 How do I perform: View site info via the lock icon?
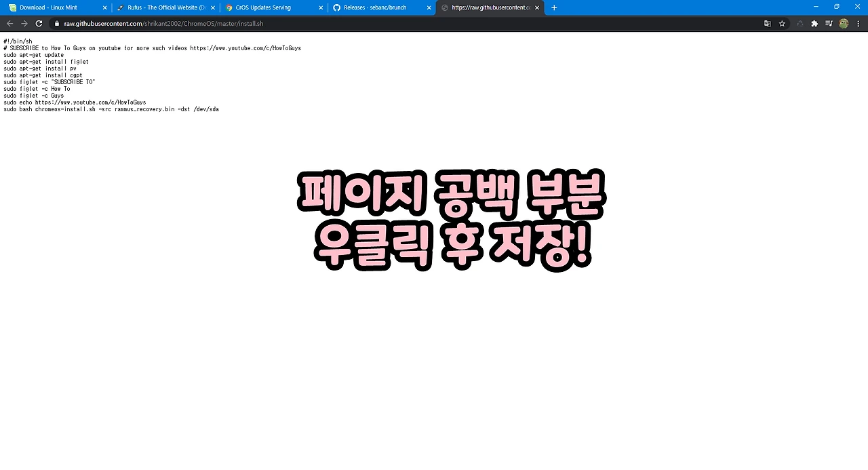click(x=58, y=23)
